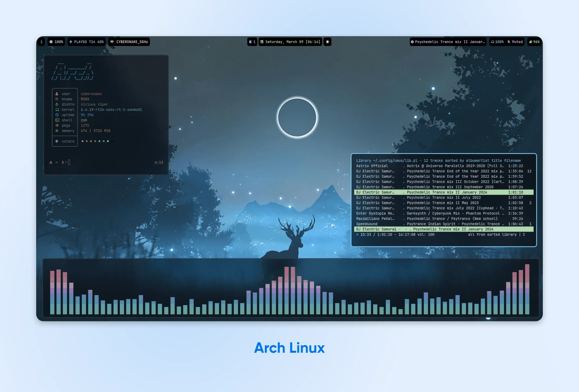Click kernel value '6.6.19-rt24-x64v-rt-1-xanmod1'
This screenshot has width=579, height=392.
[111, 110]
